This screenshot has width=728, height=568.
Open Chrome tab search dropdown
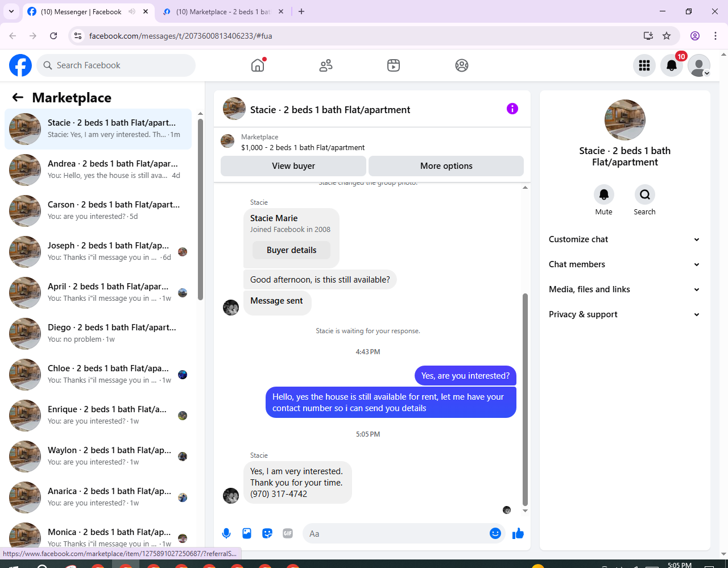coord(11,11)
